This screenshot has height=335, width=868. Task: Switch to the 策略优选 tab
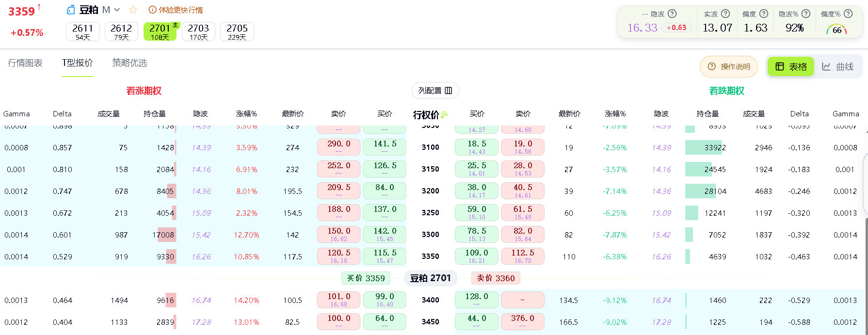[129, 63]
